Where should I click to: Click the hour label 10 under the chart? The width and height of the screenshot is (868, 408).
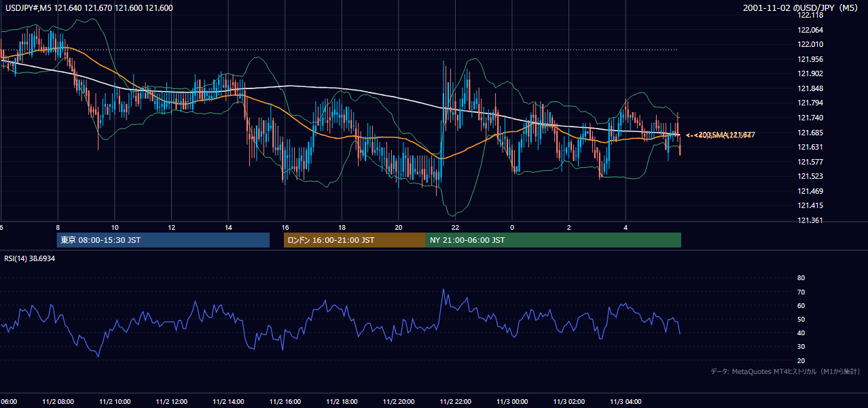pyautogui.click(x=115, y=228)
